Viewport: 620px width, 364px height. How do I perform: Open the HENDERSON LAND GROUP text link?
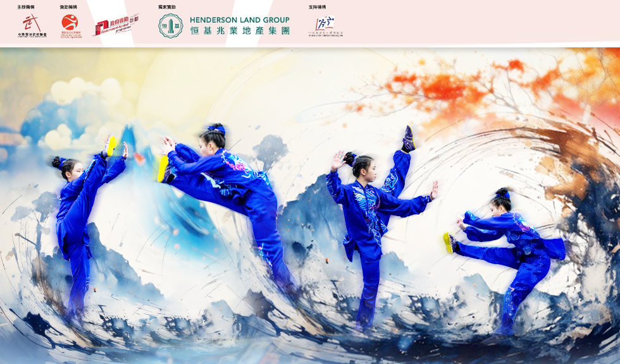coord(240,20)
